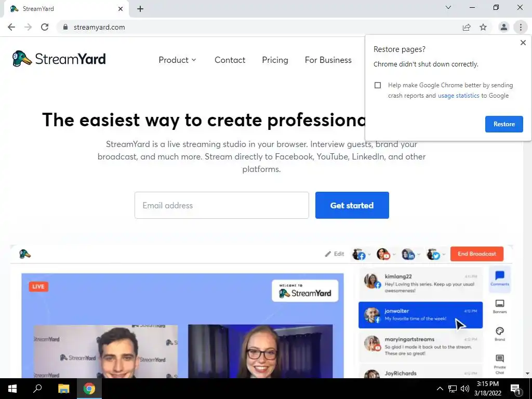Open a new tab with plus button

140,9
